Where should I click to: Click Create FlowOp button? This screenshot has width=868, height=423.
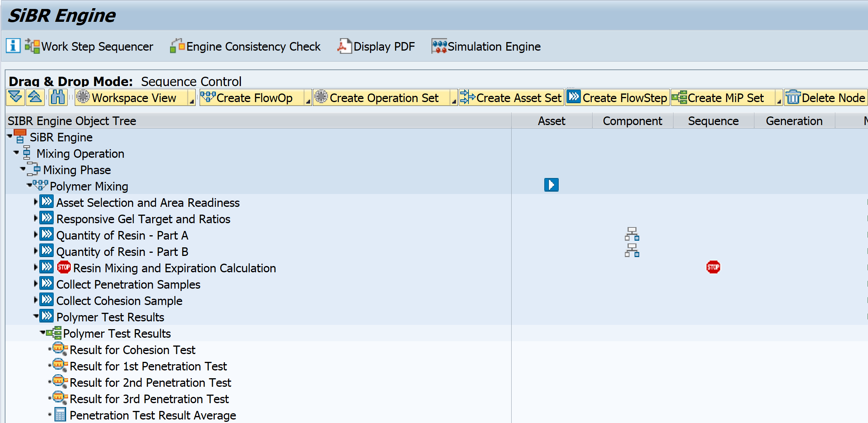[x=251, y=97]
